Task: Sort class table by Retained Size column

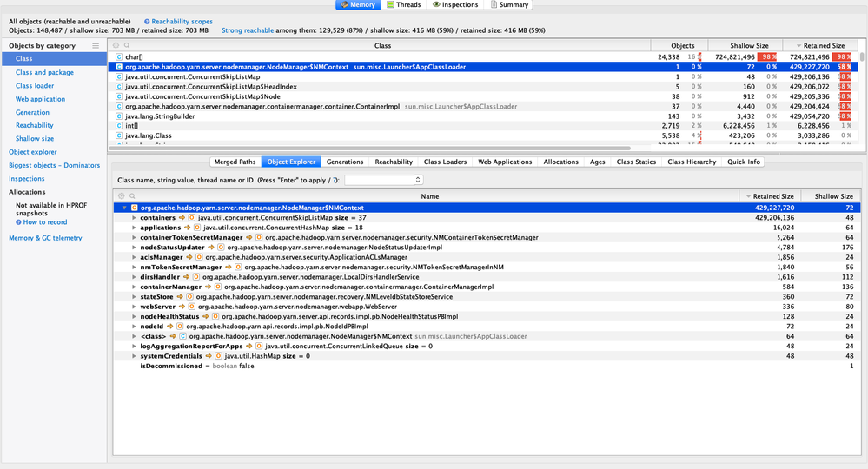Action: coord(820,45)
